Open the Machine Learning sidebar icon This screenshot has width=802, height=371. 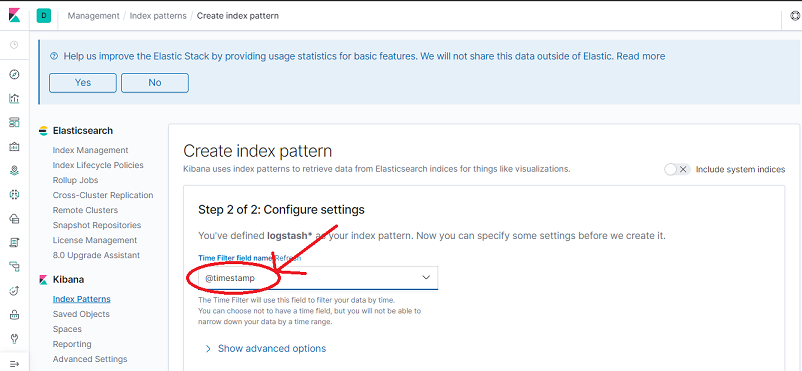click(x=14, y=194)
